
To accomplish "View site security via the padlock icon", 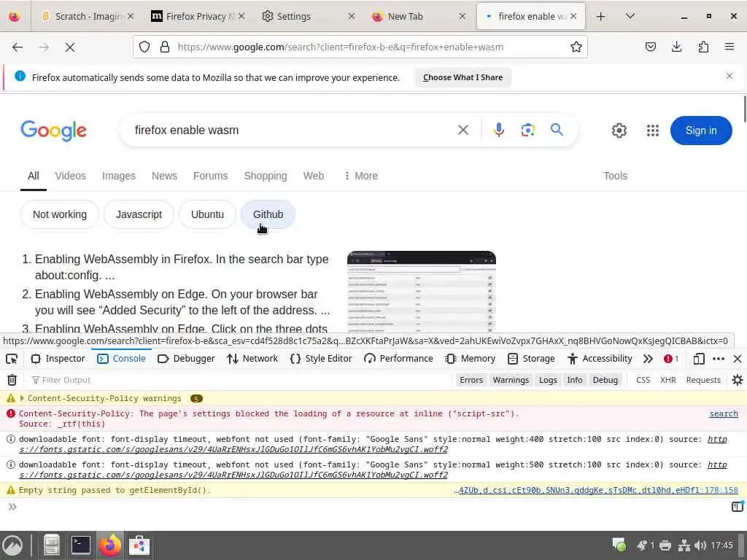I will 165,47.
